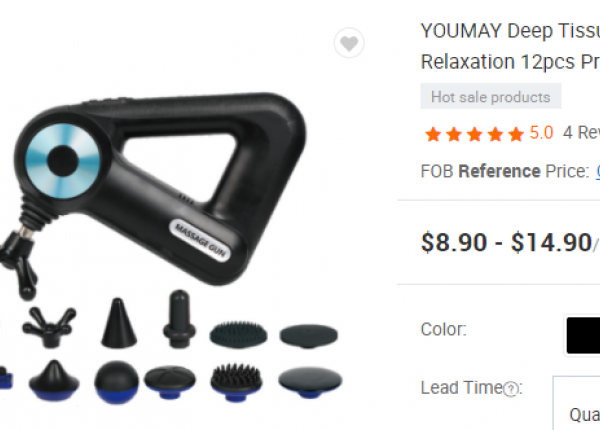Click the round ball head with blue base

click(116, 382)
